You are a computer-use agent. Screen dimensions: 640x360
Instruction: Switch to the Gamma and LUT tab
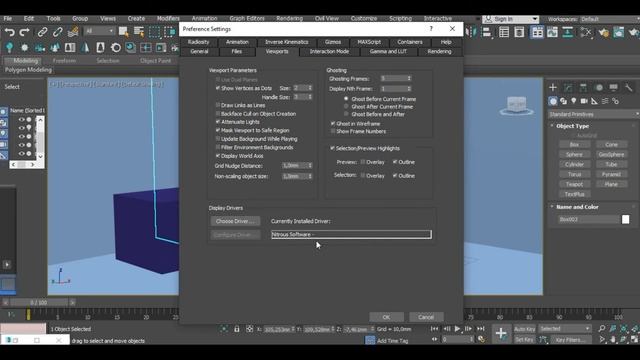(388, 51)
